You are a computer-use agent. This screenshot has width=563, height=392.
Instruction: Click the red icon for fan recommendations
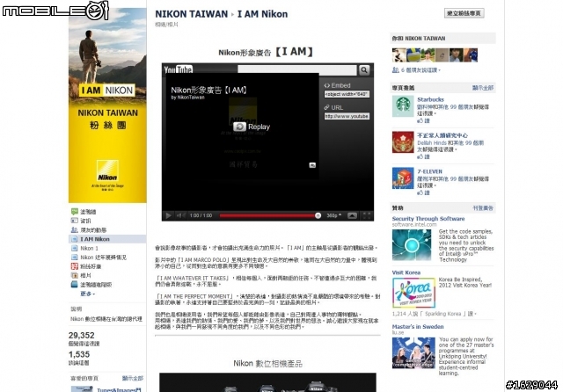(74, 266)
